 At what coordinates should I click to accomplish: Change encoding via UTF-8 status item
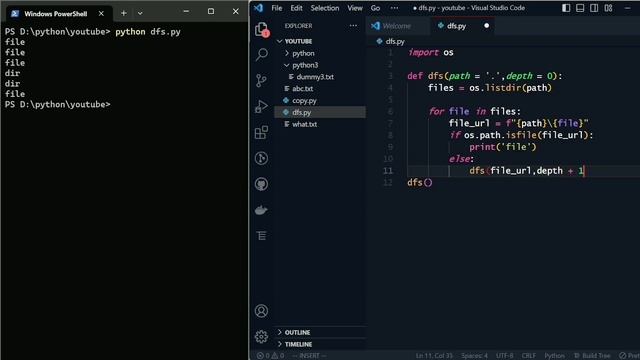click(x=504, y=356)
